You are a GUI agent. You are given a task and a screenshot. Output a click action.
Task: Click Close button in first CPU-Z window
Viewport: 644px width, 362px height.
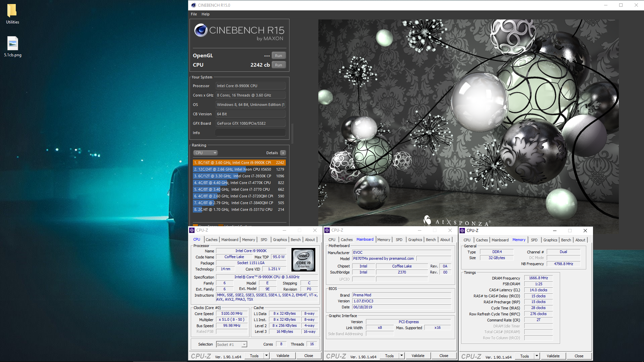pyautogui.click(x=309, y=356)
